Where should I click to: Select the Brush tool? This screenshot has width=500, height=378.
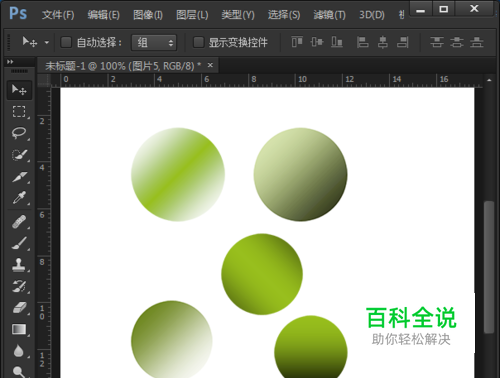(x=19, y=243)
